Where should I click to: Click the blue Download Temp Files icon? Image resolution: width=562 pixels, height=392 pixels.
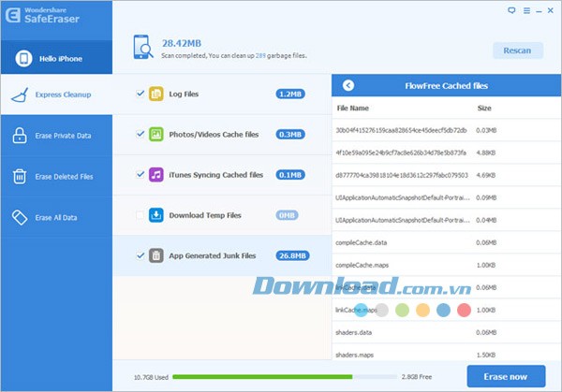pos(156,215)
